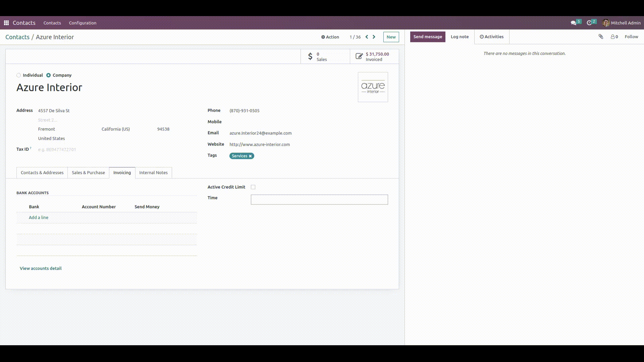Click the View accounts detail link
The width and height of the screenshot is (644, 362).
coord(41,268)
